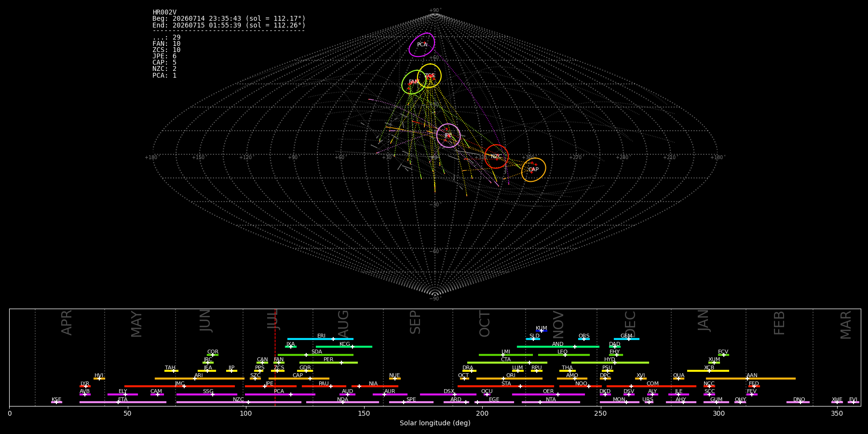
Task: Select the OER shower bar in the timeline
Action: [x=548, y=394]
